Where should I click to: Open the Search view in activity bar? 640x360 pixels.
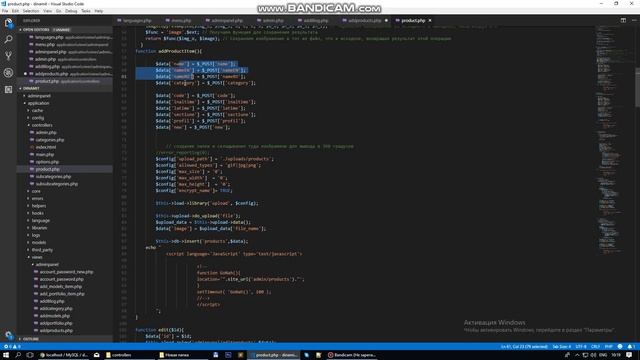pyautogui.click(x=8, y=39)
